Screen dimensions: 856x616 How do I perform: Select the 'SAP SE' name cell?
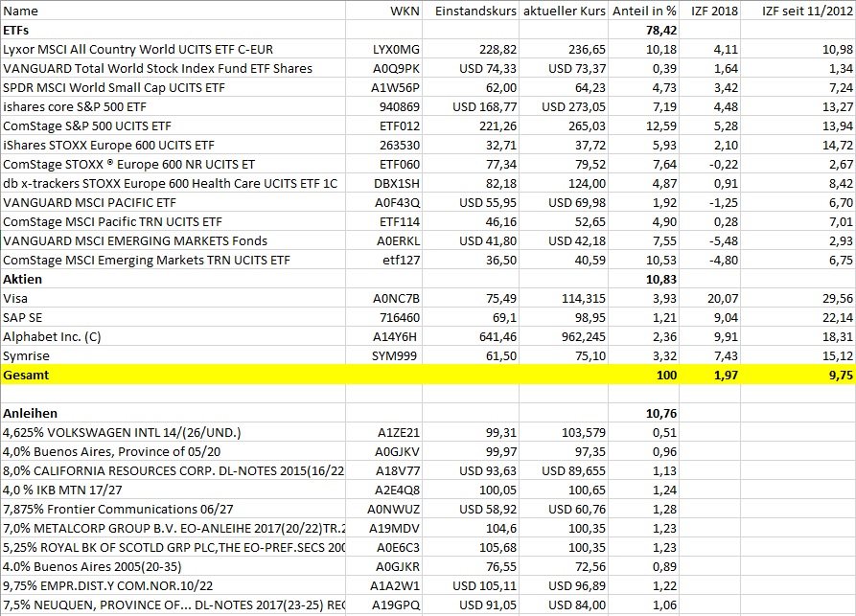[x=173, y=317]
